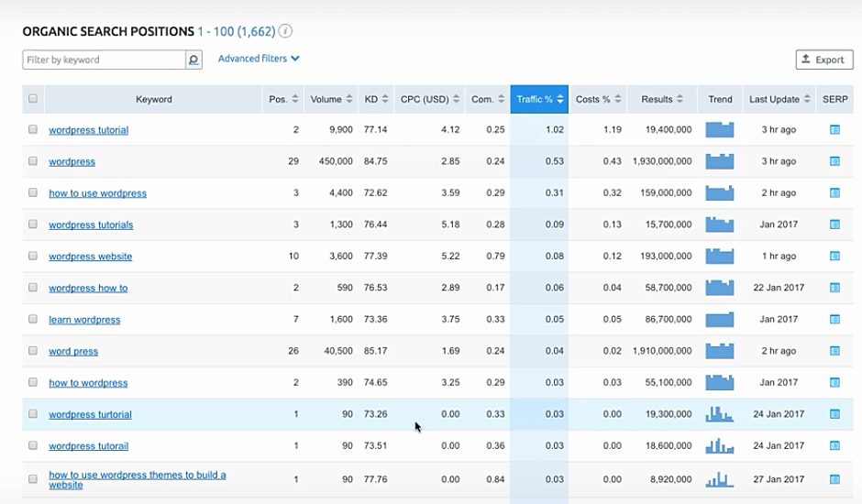Open the wordpress tutorial keyword link

click(89, 130)
